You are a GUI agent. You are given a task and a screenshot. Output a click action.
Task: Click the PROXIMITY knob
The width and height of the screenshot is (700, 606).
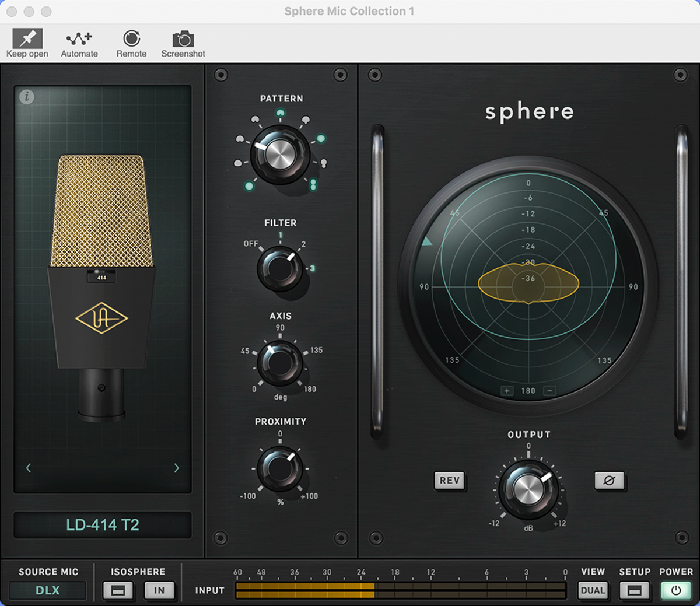click(x=280, y=468)
